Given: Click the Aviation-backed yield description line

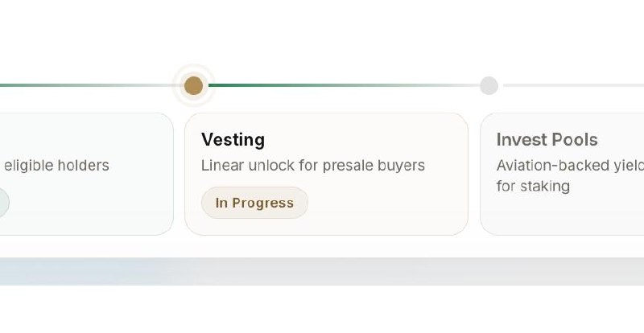Looking at the screenshot, I should coord(570,166).
